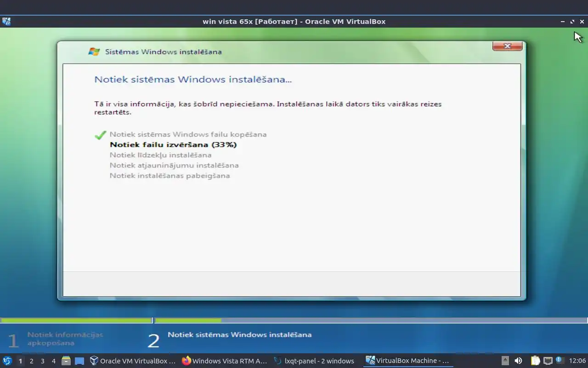This screenshot has width=588, height=368.
Task: Select 'Notiek līdzekļu instalēšana' step
Action: (x=160, y=155)
